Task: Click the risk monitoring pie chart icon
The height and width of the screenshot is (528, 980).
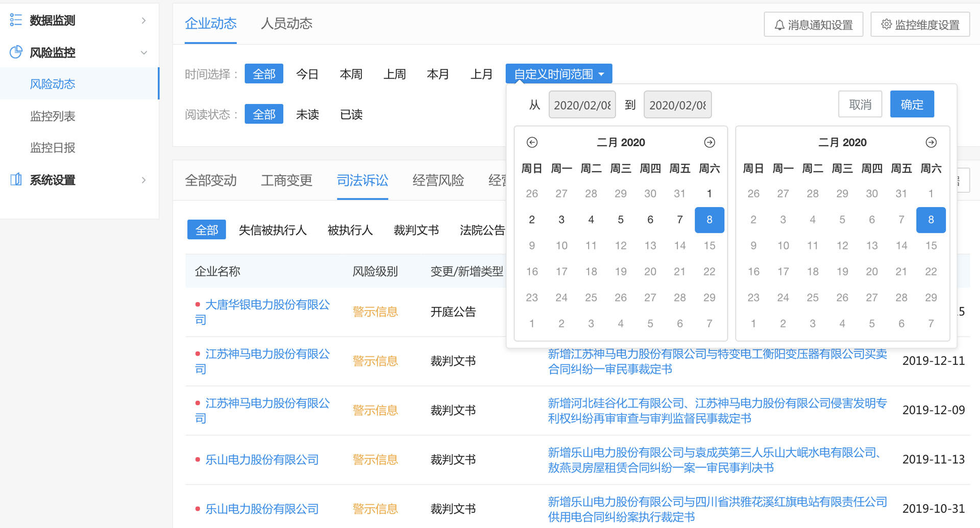Action: tap(16, 52)
